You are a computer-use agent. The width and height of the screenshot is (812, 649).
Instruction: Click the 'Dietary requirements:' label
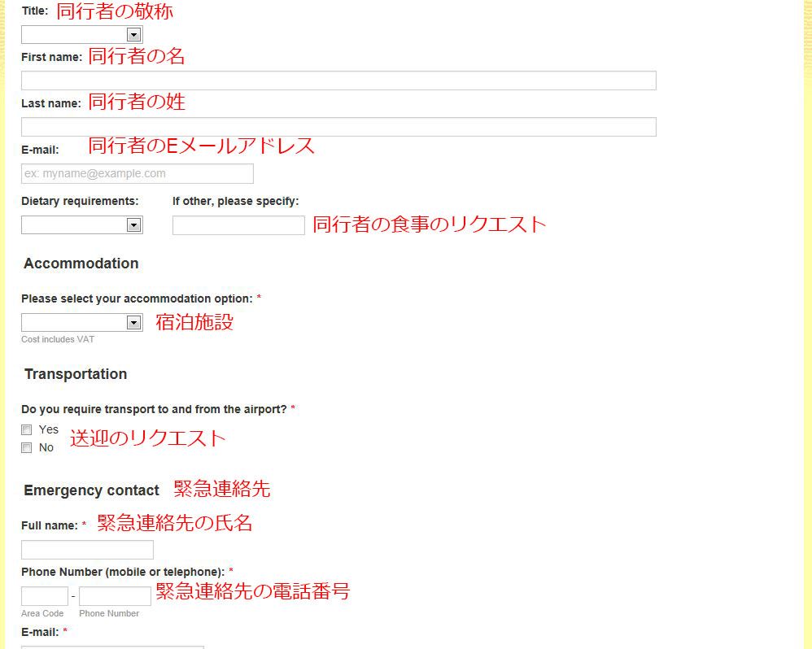click(x=80, y=202)
